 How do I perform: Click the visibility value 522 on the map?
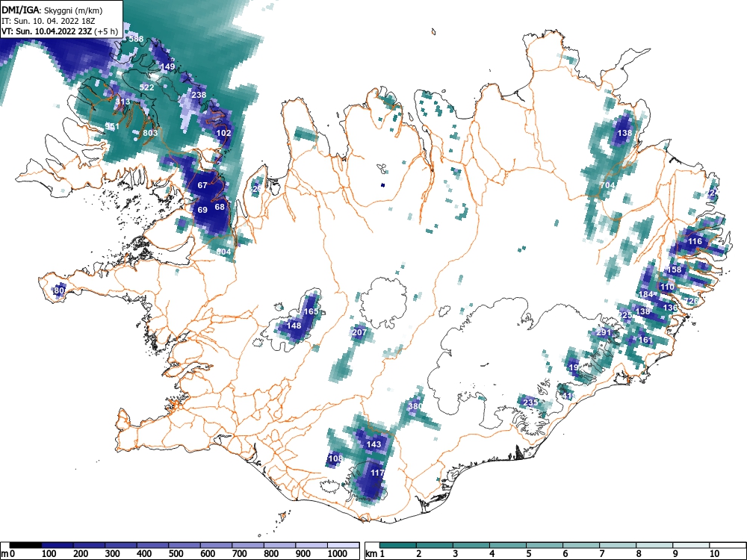(146, 87)
